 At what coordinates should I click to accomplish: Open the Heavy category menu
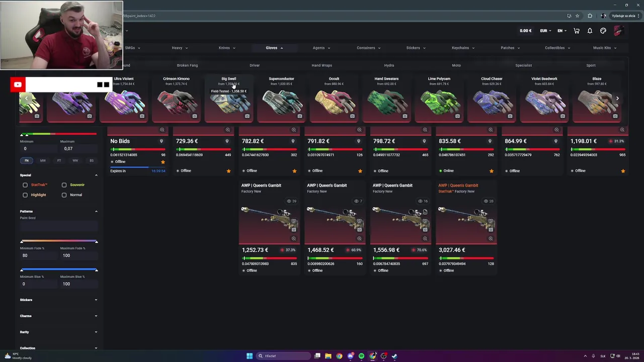(x=180, y=48)
